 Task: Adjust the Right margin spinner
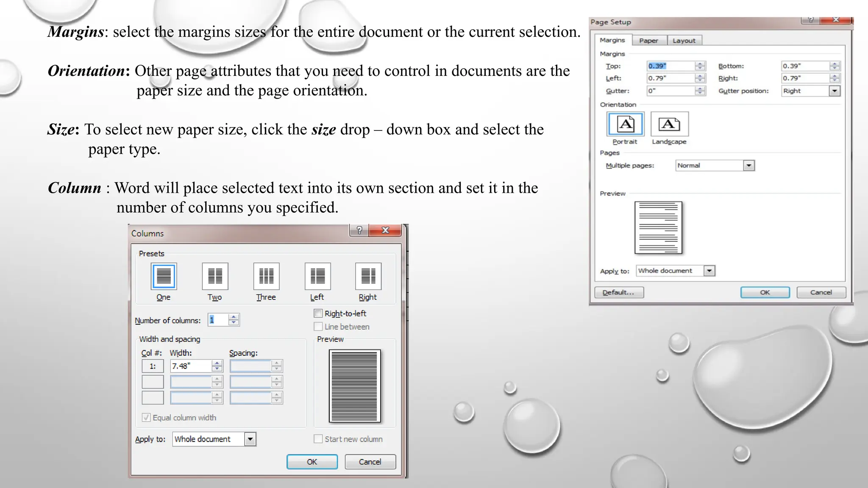(x=835, y=78)
